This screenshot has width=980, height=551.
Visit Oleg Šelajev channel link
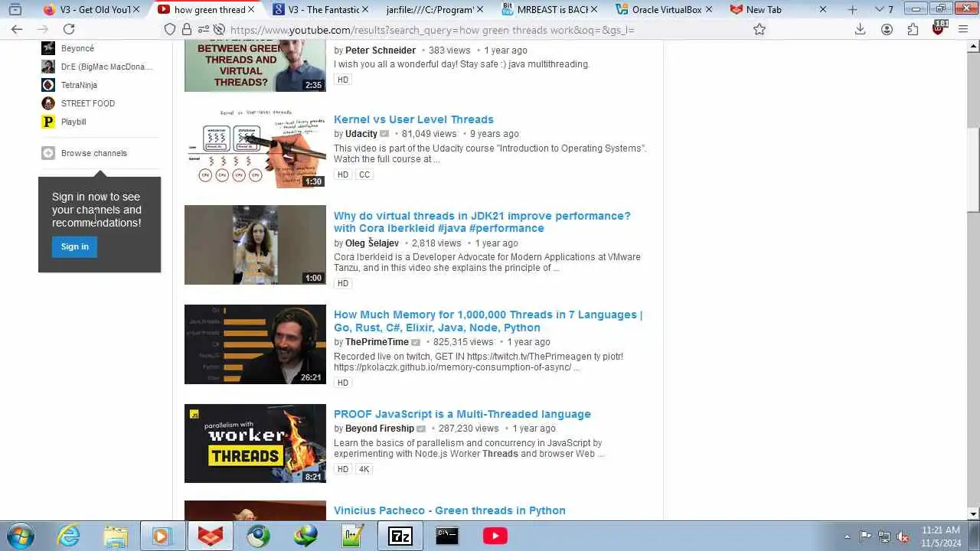click(x=372, y=243)
